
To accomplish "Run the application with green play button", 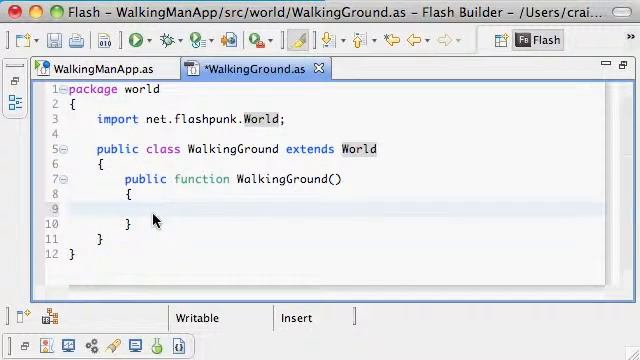I will click(x=136, y=40).
